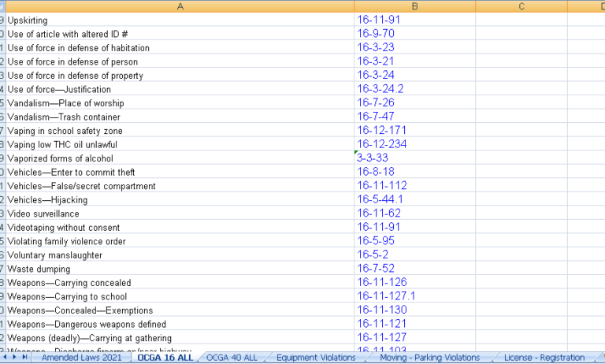
Task: Go to Moving - Parking Violations tab
Action: pos(429,358)
